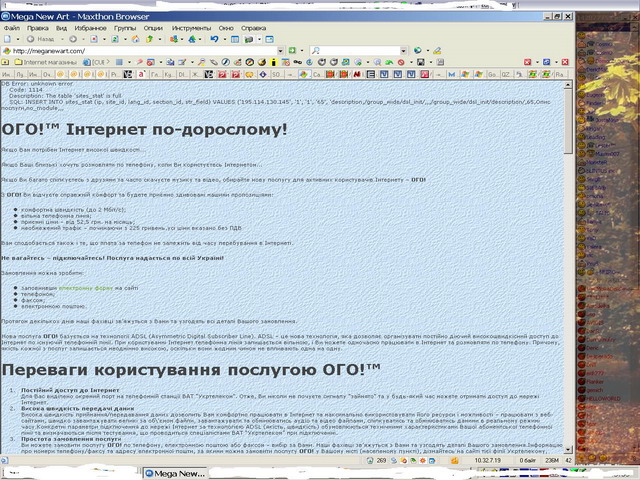640x480 pixels.
Task: Click the orange flower icon in status bar
Action: pos(423,460)
